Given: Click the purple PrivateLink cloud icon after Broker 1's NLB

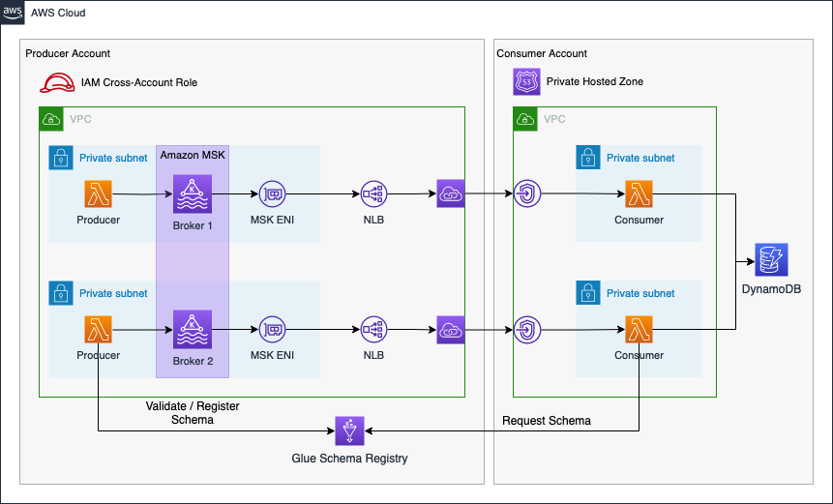Looking at the screenshot, I should click(451, 193).
